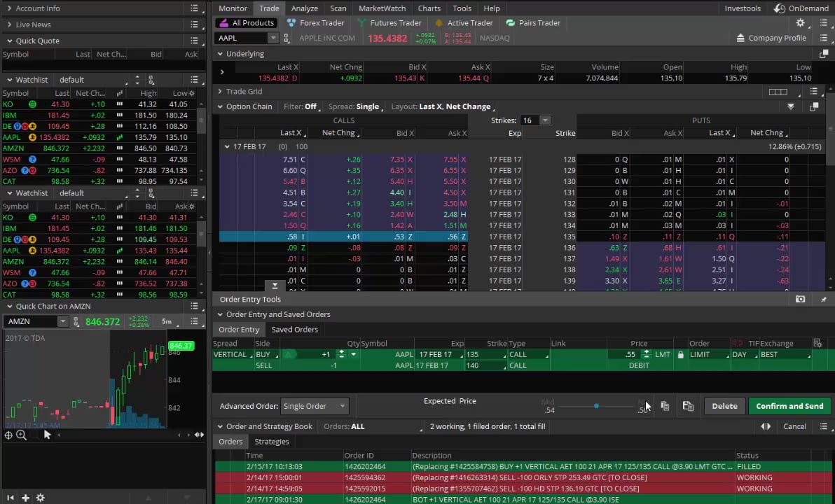Click the magnifier zoom icon in Quick Chart
The height and width of the screenshot is (504, 835).
tap(22, 435)
